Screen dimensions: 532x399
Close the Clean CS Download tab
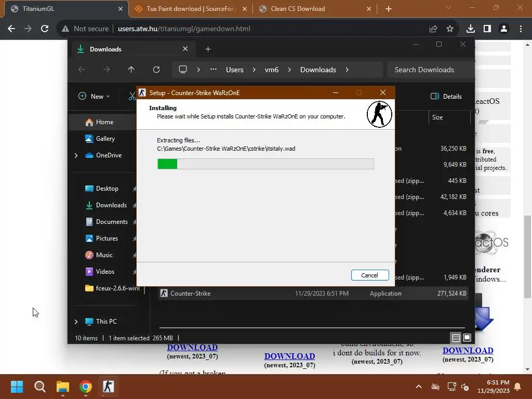369,9
